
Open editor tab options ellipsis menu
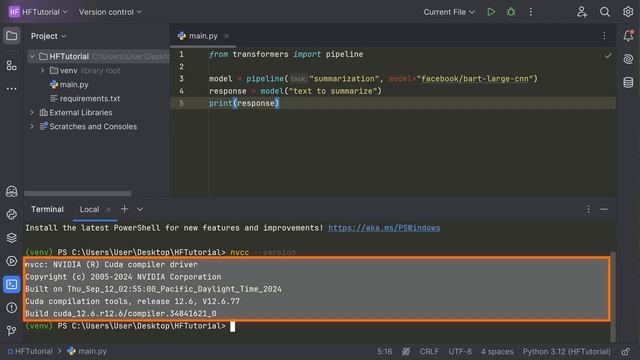(604, 36)
